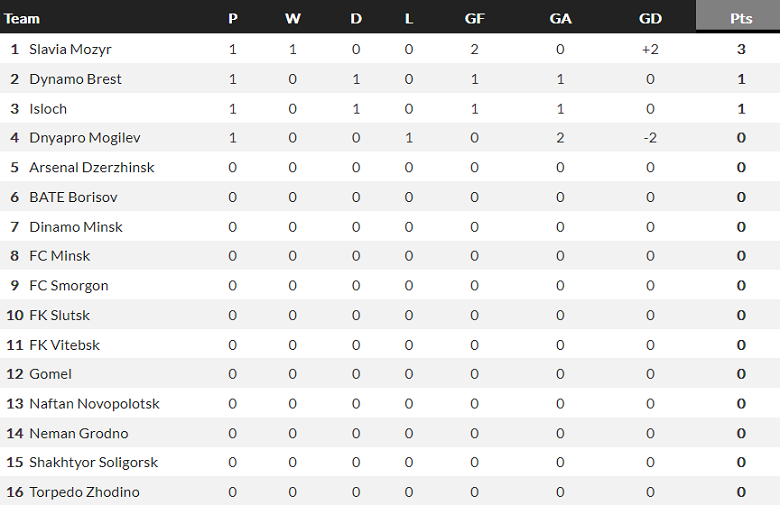780x505 pixels.
Task: Open Dinamo Minsk team page
Action: pyautogui.click(x=76, y=227)
